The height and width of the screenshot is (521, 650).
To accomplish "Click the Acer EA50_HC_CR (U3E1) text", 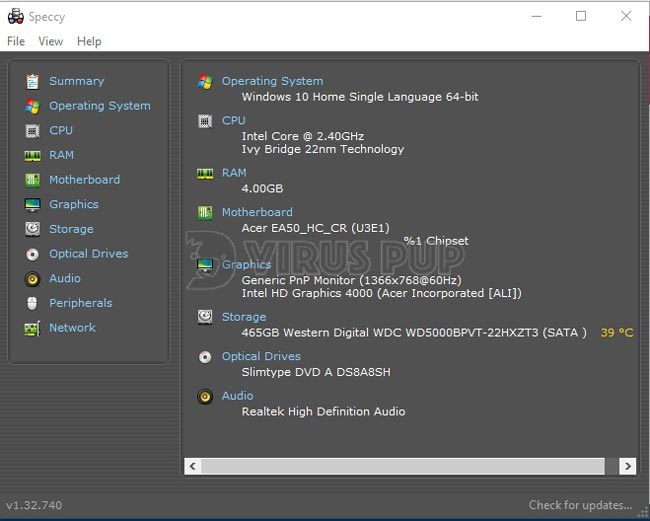I will pos(315,228).
